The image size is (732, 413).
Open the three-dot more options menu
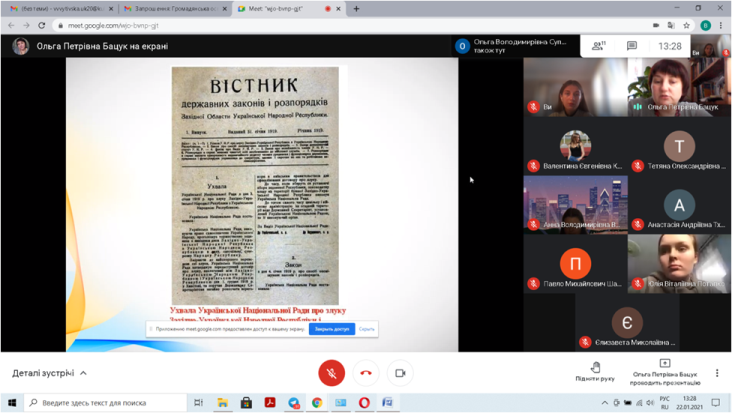point(717,373)
